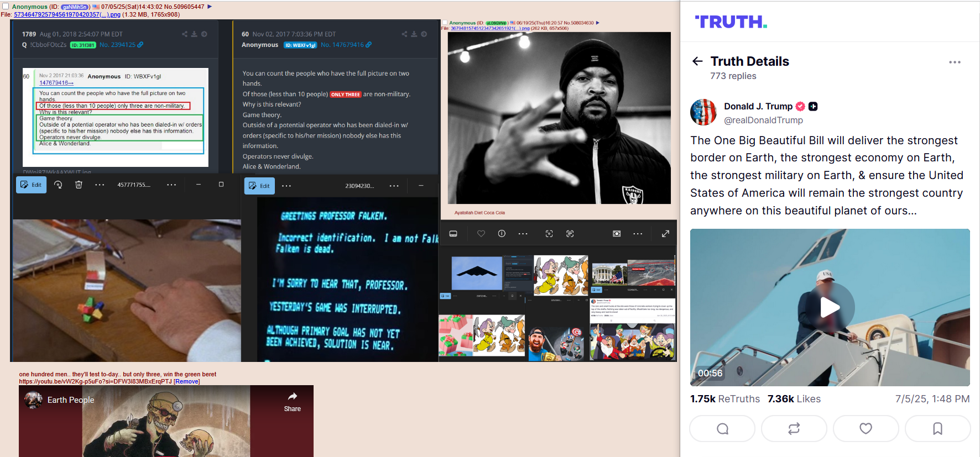
Task: Click the circled arrow icon on post 1789
Action: pyautogui.click(x=204, y=34)
